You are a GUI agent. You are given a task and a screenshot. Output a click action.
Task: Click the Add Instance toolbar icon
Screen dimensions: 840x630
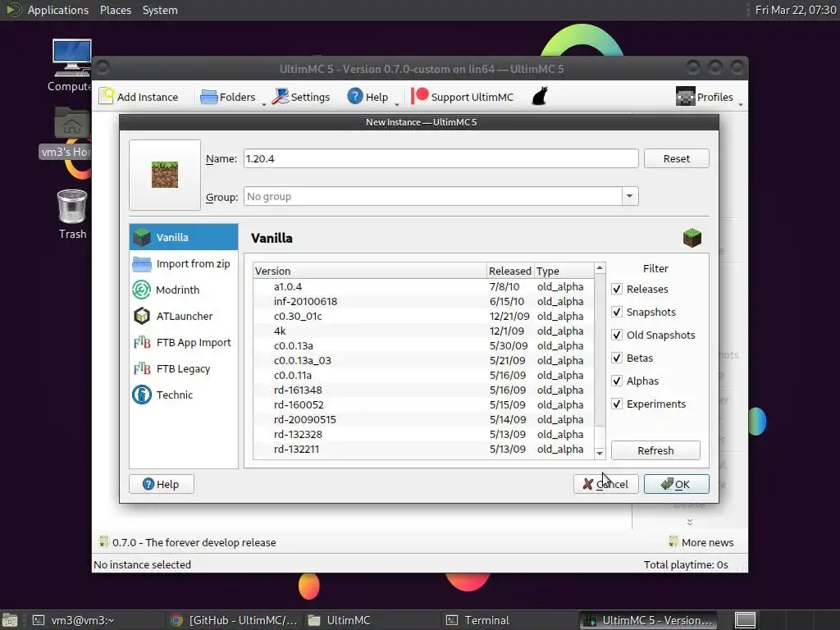107,97
